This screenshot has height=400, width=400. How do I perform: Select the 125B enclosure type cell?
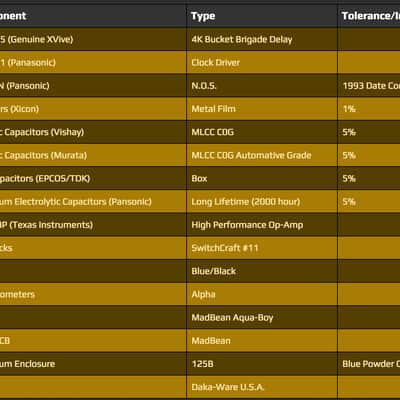(262, 364)
